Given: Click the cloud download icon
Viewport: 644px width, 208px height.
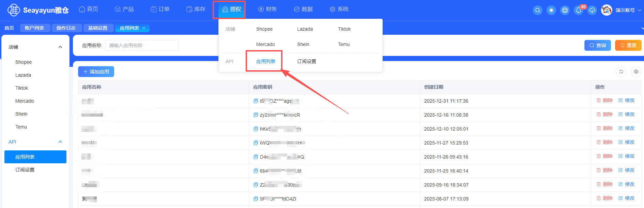Looking at the screenshot, I should (592, 10).
